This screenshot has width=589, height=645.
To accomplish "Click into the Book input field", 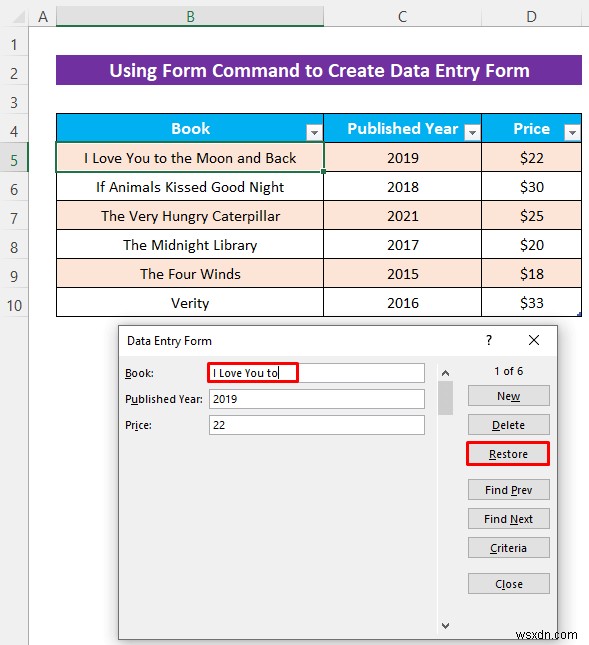I will [317, 373].
